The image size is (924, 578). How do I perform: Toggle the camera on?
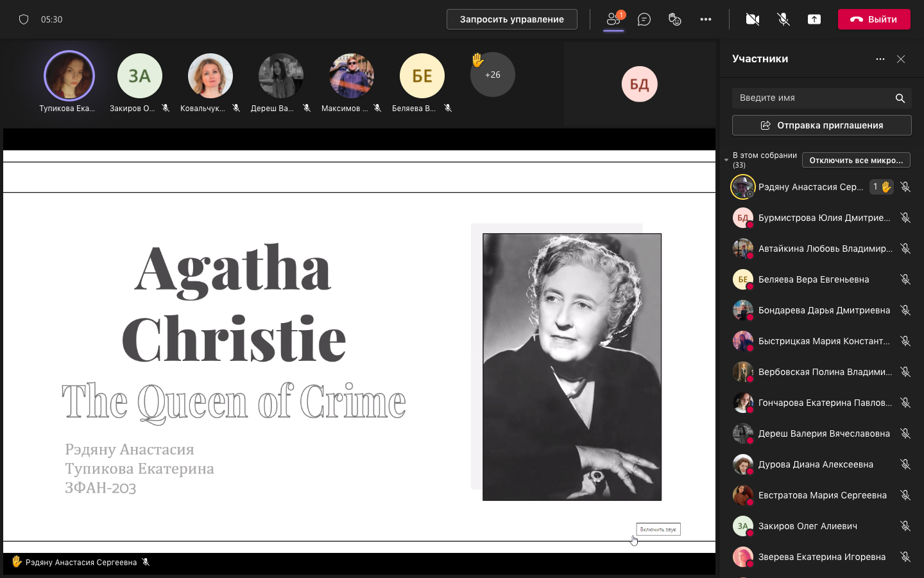[x=753, y=19]
